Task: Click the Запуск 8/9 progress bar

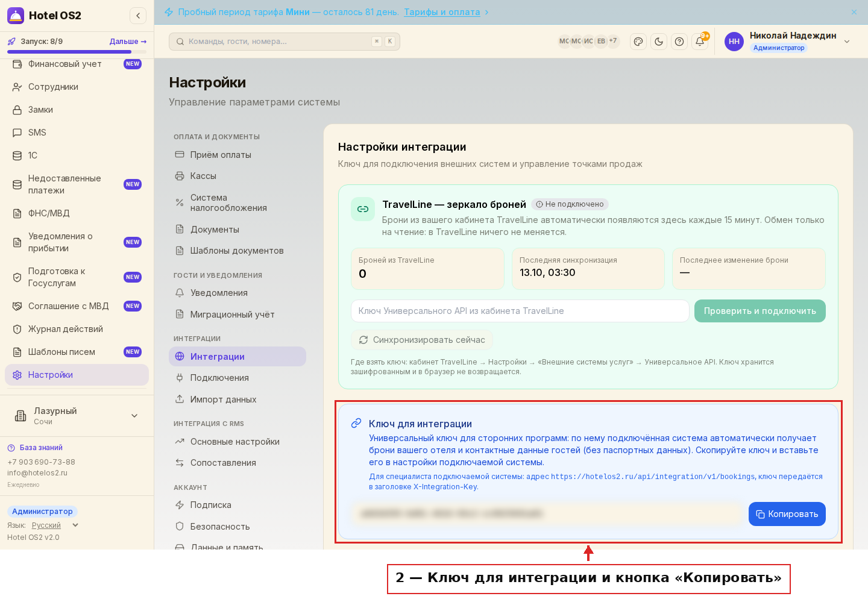Action: coord(77,52)
